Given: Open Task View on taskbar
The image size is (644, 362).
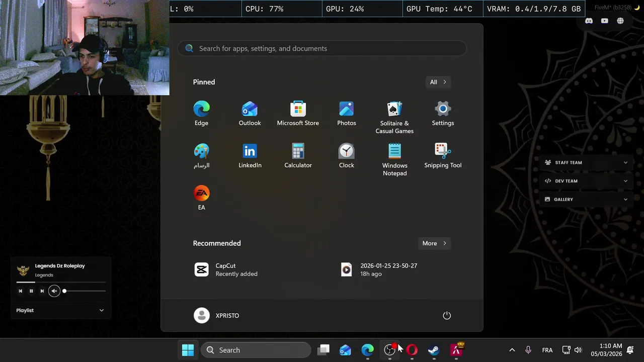Looking at the screenshot, I should (x=324, y=350).
